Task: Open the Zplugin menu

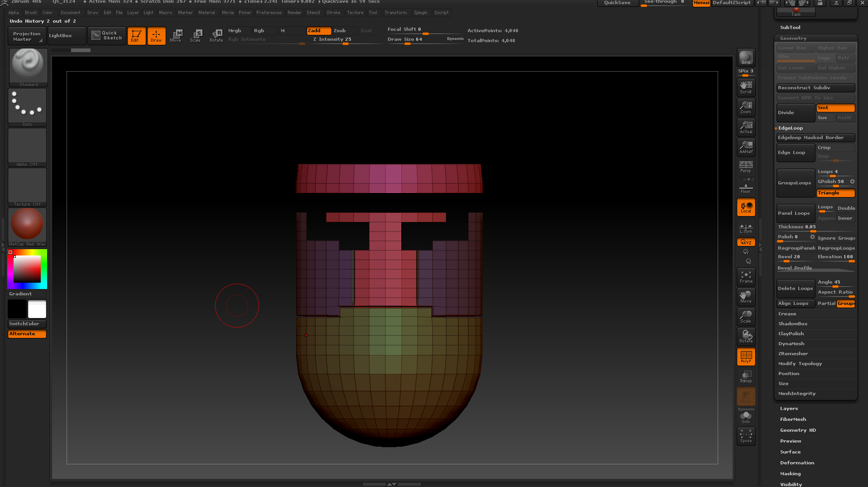Action: tap(420, 13)
